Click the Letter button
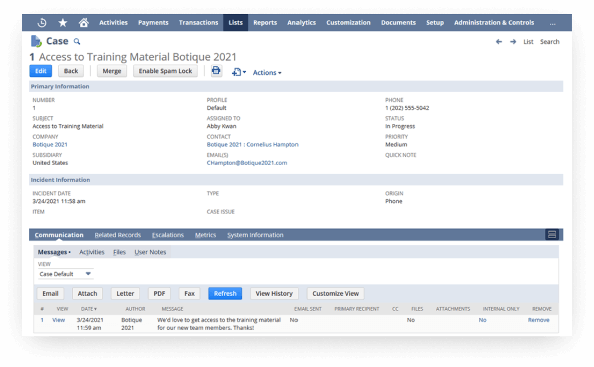The width and height of the screenshot is (594, 367). [x=125, y=294]
